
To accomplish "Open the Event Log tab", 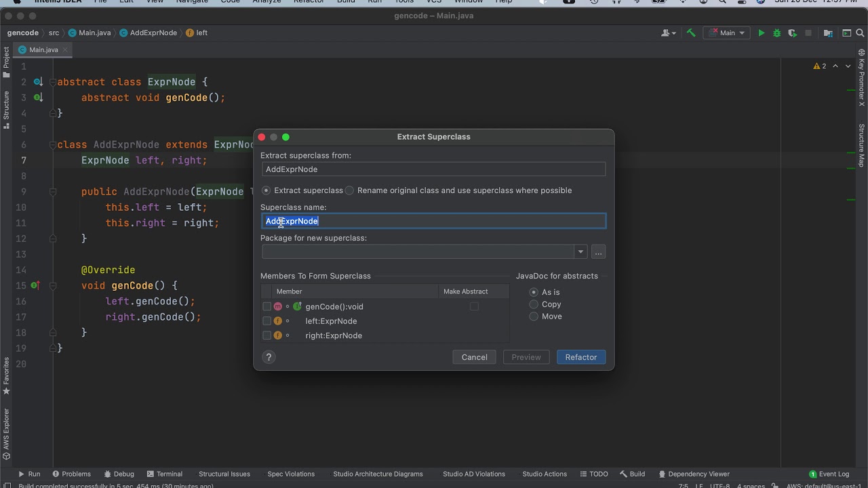I will click(829, 474).
